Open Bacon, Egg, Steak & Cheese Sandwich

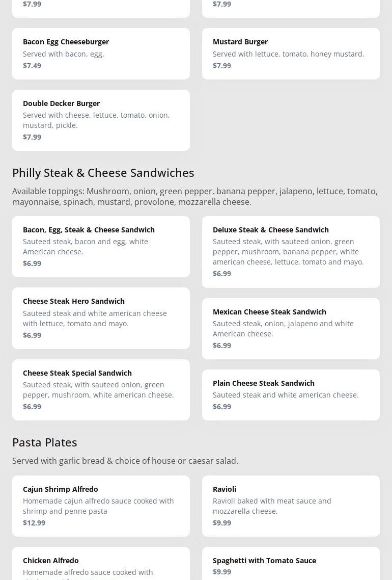pos(101,247)
